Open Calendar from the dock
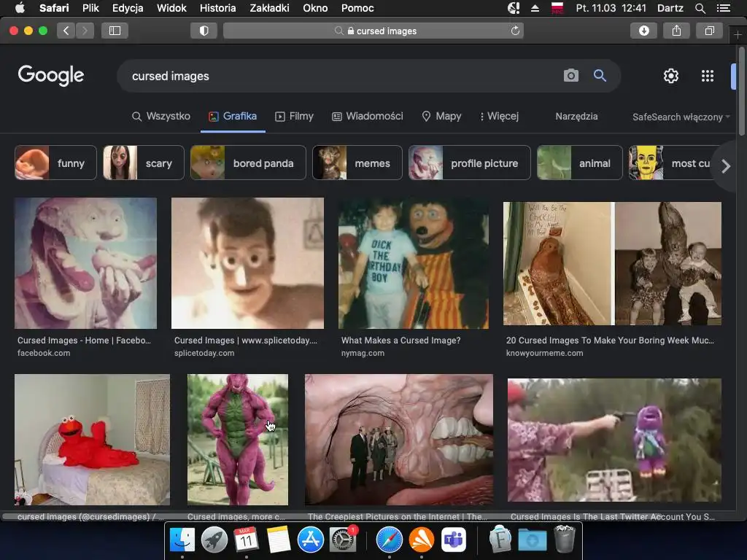 (x=246, y=540)
